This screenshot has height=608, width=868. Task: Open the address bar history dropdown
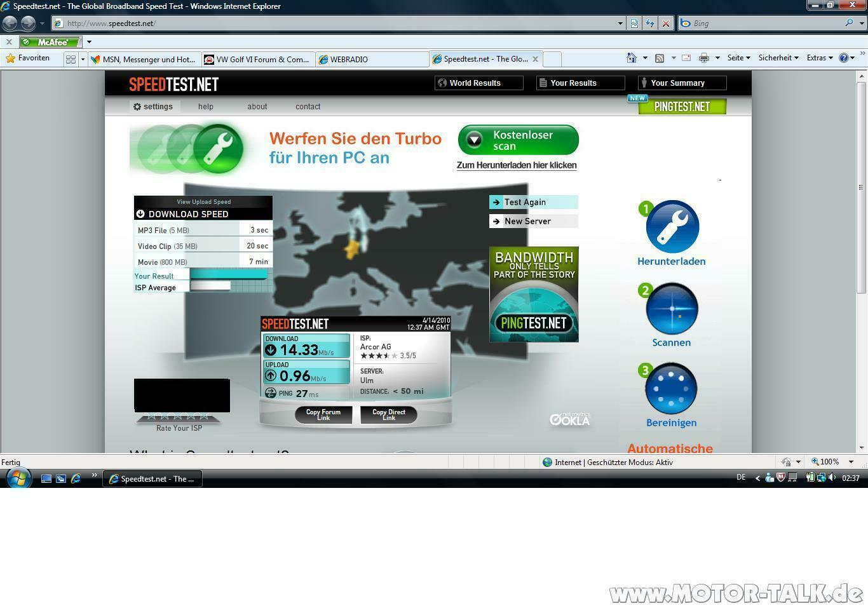click(620, 23)
